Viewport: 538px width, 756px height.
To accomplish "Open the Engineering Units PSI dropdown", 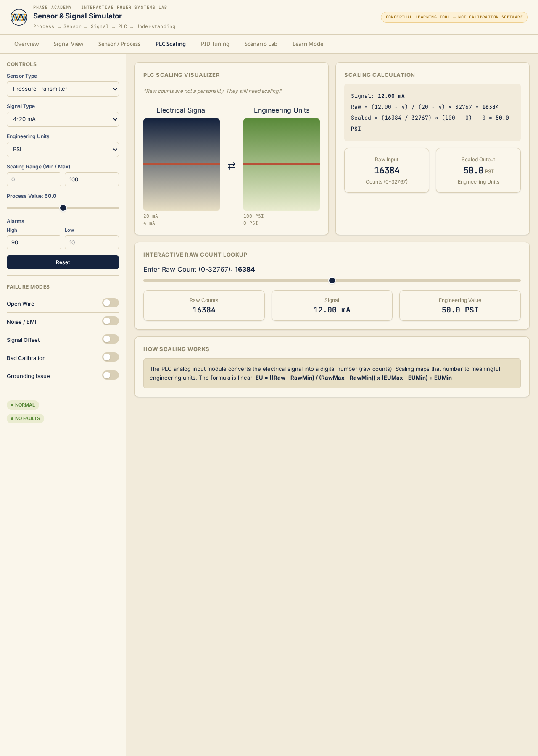I will (63, 150).
